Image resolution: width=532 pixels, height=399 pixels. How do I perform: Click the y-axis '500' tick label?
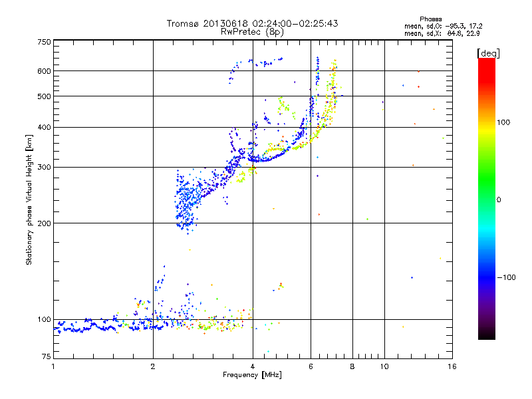(44, 96)
